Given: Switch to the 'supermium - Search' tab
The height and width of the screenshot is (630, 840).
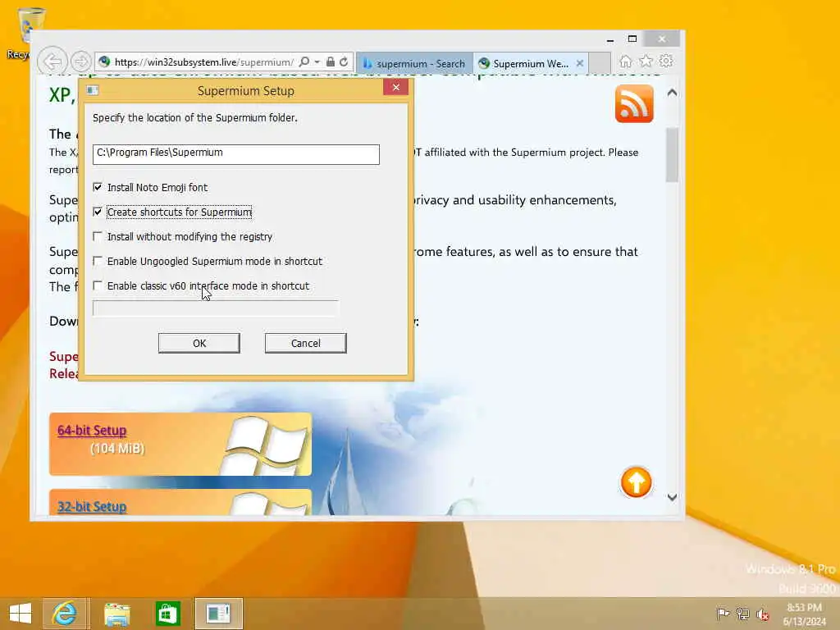Looking at the screenshot, I should tap(414, 63).
